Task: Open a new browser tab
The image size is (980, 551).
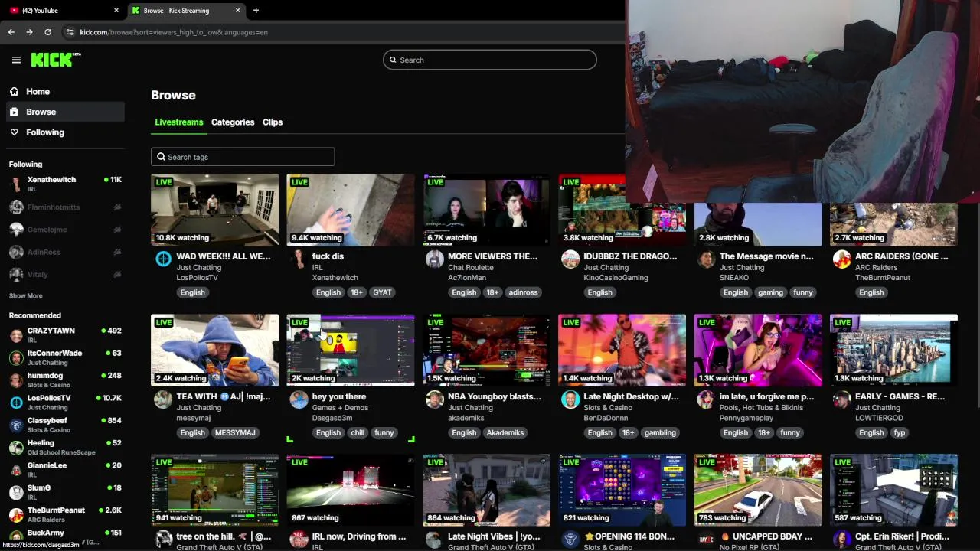Action: [x=256, y=11]
